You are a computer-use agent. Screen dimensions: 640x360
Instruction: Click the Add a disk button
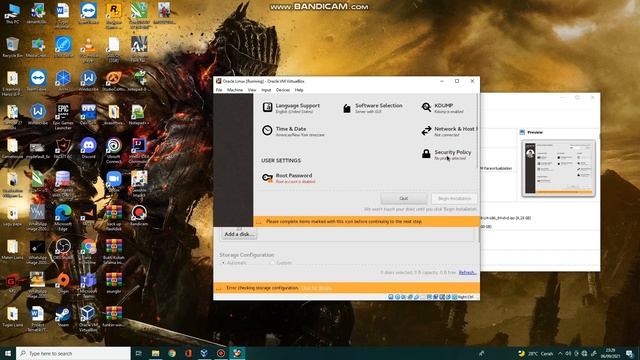[239, 234]
